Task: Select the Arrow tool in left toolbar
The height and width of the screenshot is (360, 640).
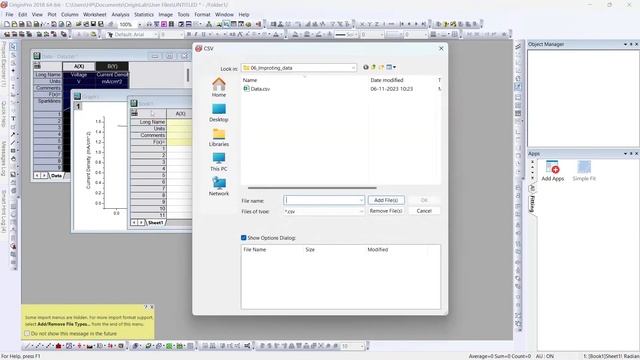Action: 13,134
